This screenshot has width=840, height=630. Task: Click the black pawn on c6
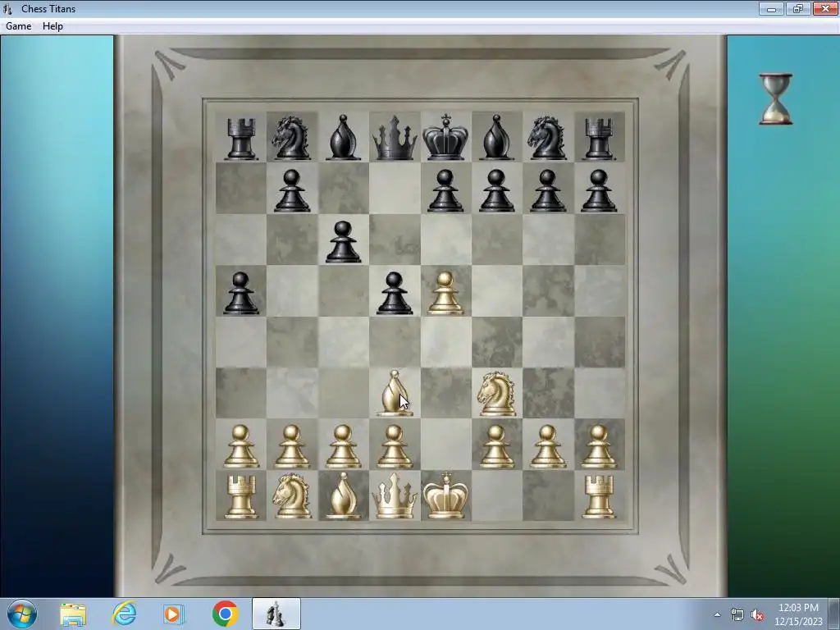pyautogui.click(x=343, y=242)
